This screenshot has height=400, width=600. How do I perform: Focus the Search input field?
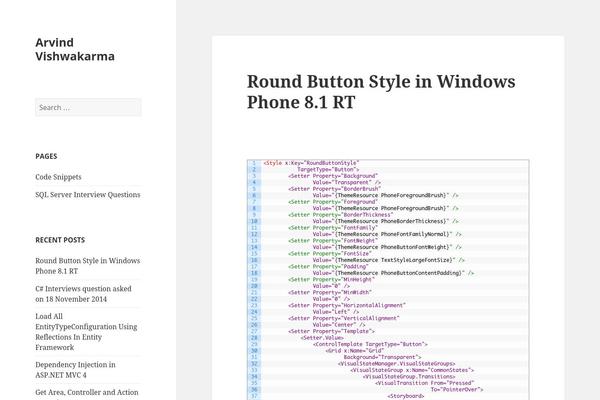pos(88,107)
